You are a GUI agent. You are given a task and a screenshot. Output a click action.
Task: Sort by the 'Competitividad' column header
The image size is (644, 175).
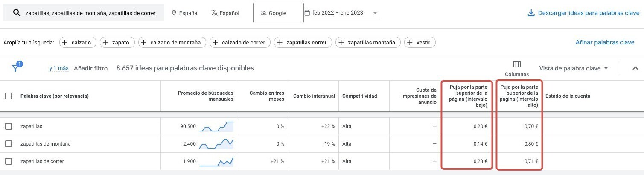359,96
